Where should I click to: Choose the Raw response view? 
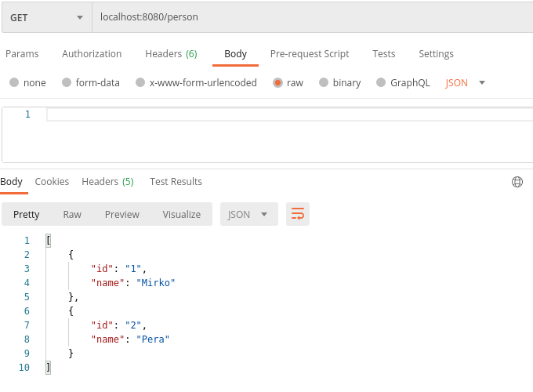click(x=72, y=214)
